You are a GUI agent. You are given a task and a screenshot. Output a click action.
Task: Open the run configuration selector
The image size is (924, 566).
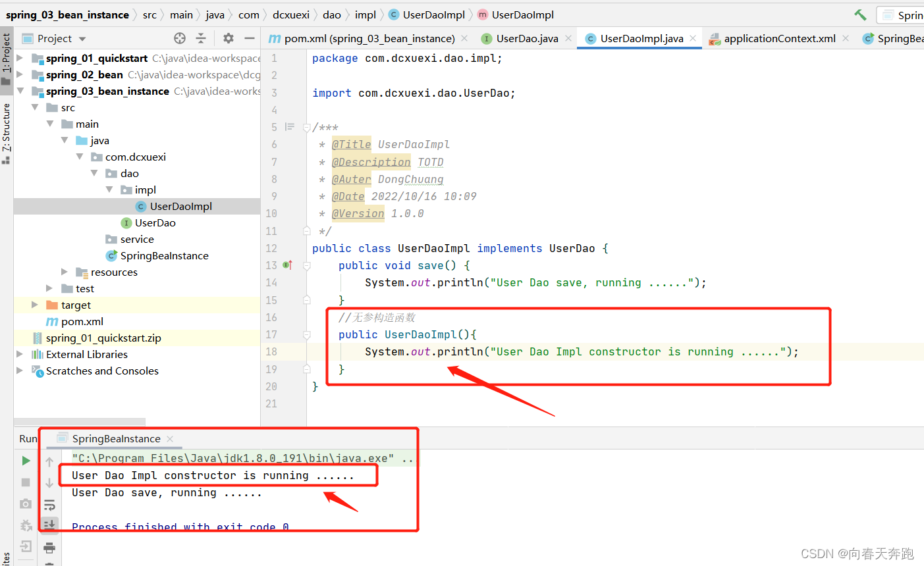tap(900, 14)
